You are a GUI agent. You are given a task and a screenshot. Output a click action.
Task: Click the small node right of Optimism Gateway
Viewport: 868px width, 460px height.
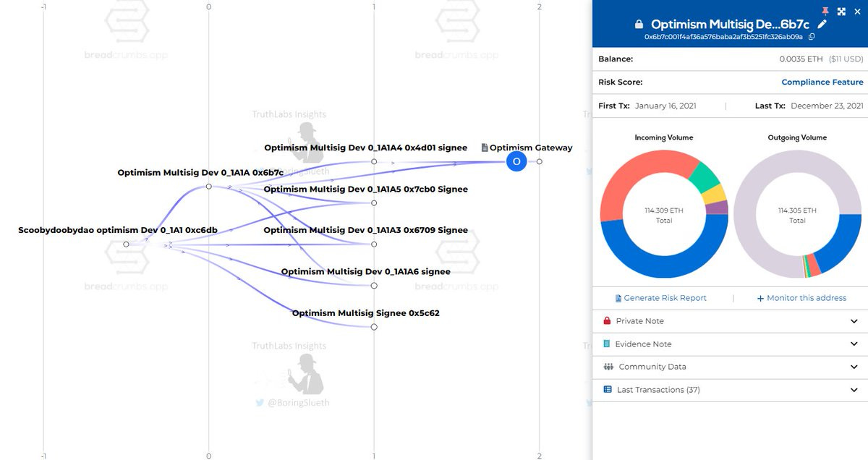click(540, 162)
